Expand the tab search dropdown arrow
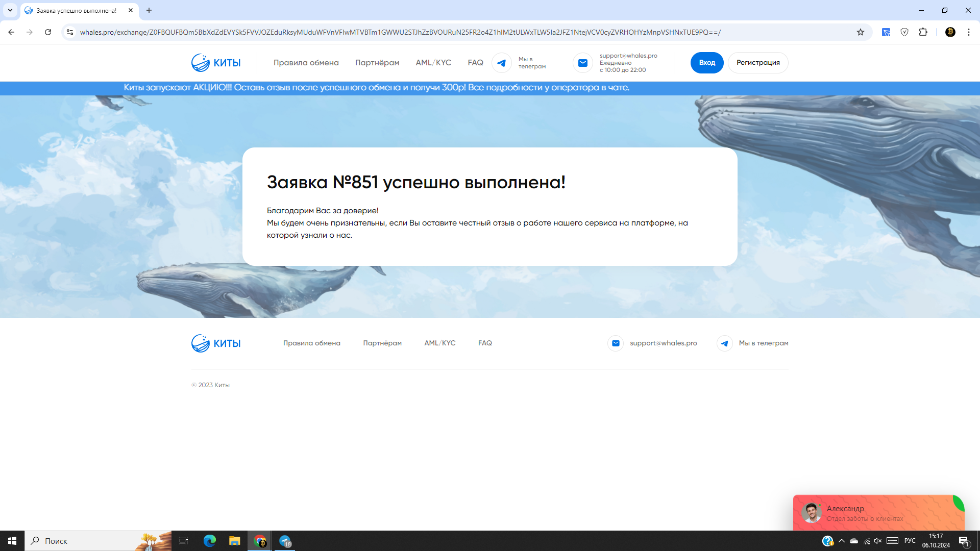980x551 pixels. click(10, 10)
